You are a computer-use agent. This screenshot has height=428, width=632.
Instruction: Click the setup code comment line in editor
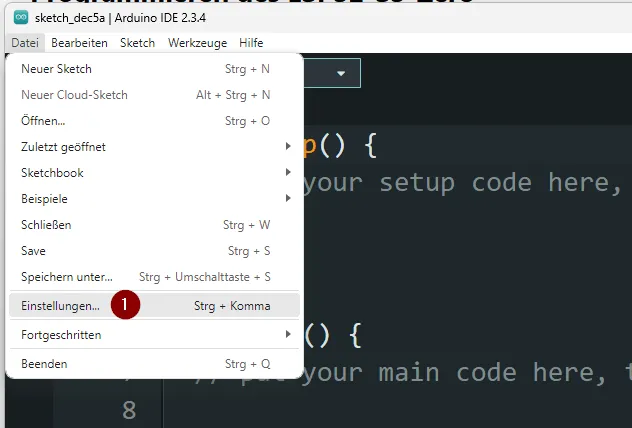click(x=460, y=182)
